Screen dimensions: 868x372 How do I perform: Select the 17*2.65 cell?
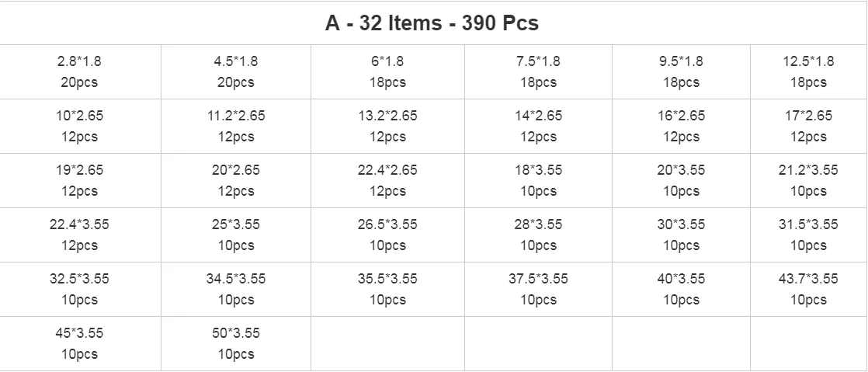808,126
